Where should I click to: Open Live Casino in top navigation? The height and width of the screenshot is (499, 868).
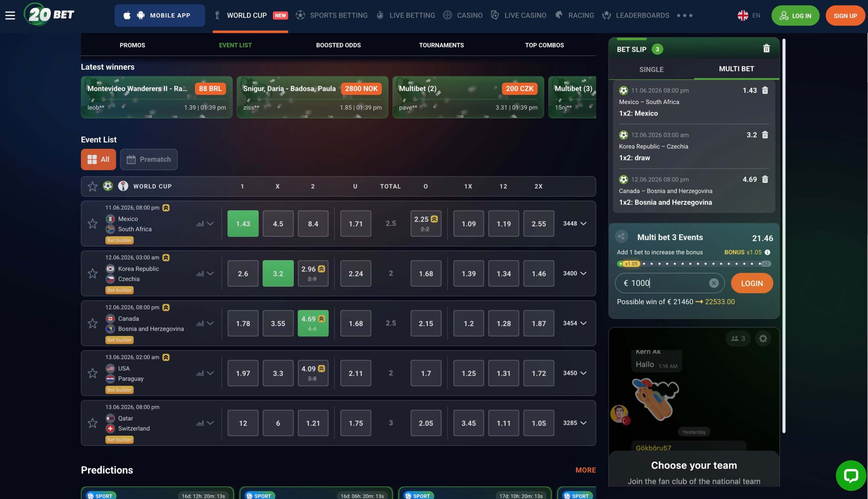tap(518, 16)
